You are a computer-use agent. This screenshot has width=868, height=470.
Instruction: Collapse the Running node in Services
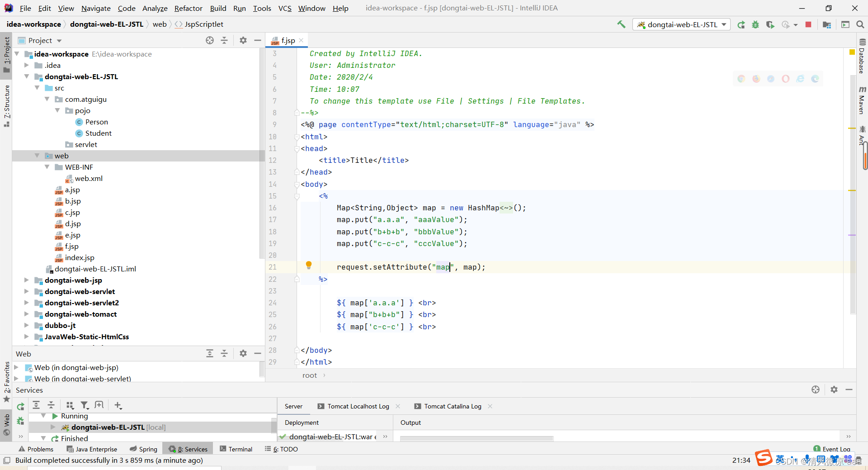(43, 416)
